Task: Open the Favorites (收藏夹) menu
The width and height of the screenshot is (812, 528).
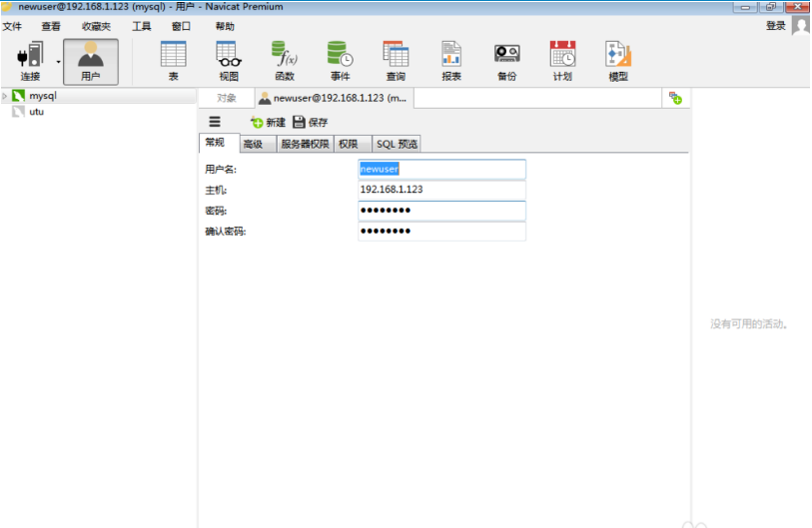Action: click(96, 26)
